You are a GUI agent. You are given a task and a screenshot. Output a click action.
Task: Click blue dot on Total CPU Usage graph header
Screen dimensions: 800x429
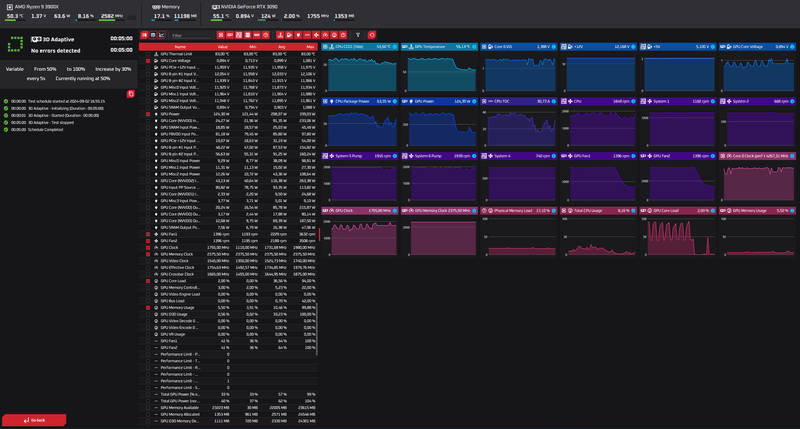(x=633, y=211)
